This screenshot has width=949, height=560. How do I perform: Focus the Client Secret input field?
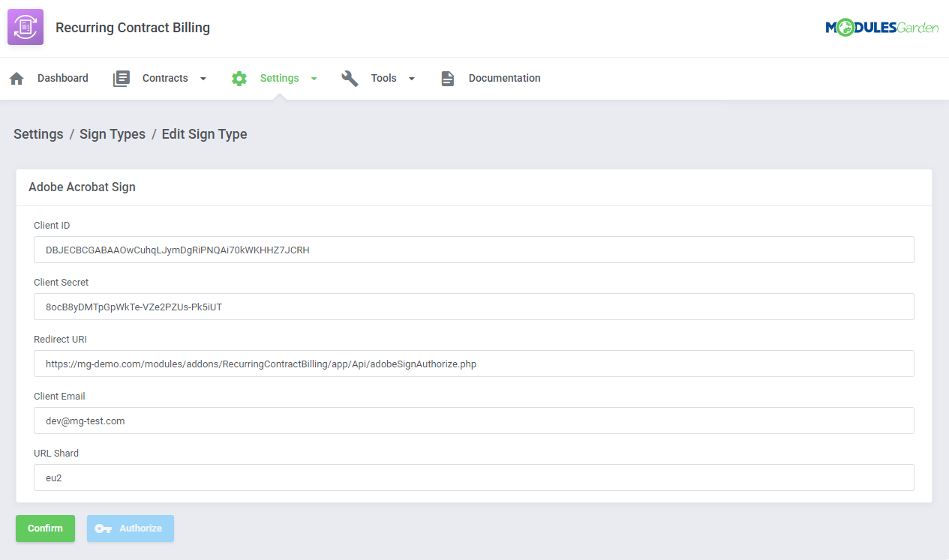coord(474,307)
